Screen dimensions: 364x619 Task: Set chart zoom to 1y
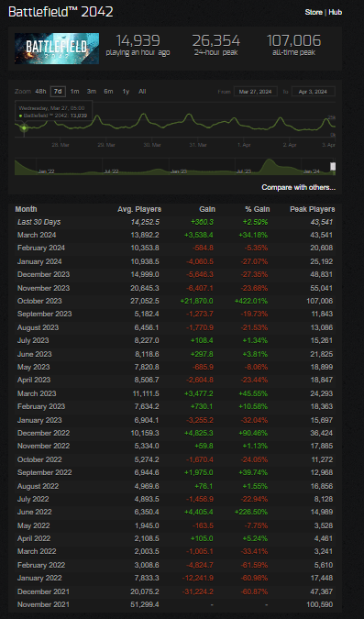coord(126,91)
